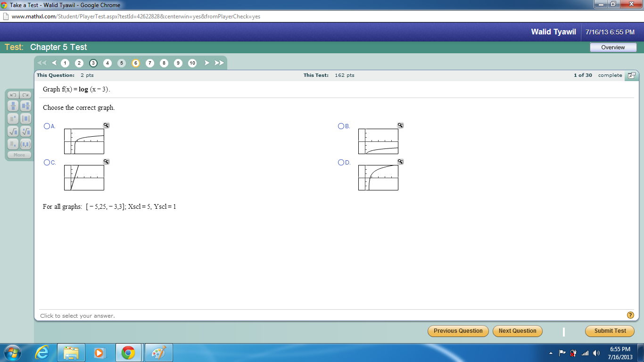Click the magnifier icon on graph A
This screenshot has width=644, height=362.
106,125
